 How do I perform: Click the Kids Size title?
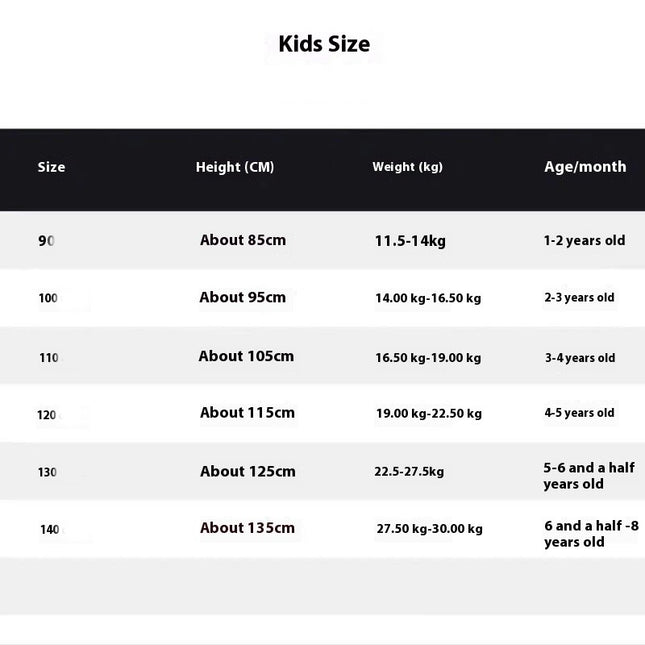(324, 44)
